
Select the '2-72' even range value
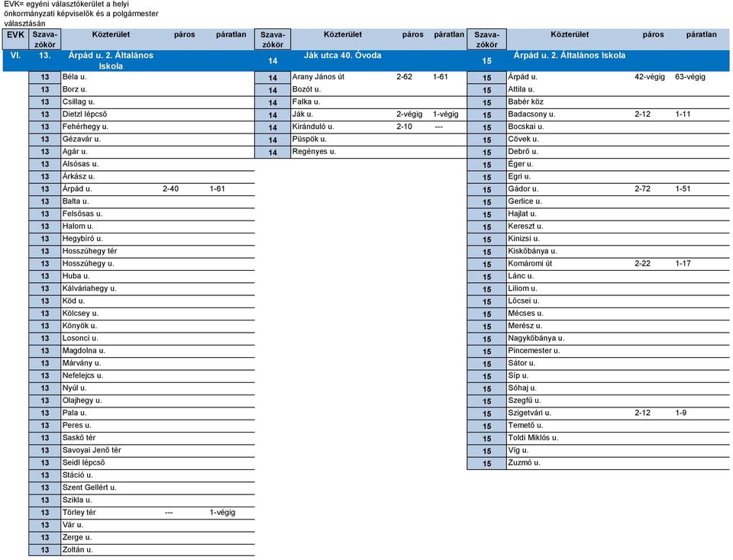point(642,189)
